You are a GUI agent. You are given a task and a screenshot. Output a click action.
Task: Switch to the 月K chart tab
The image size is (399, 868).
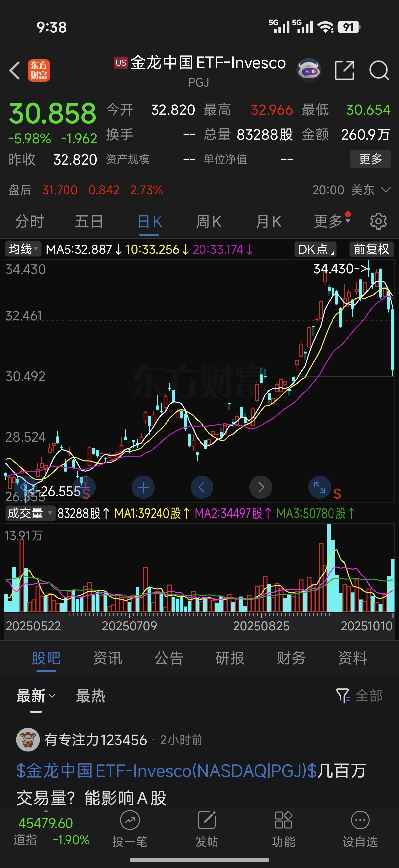268,221
